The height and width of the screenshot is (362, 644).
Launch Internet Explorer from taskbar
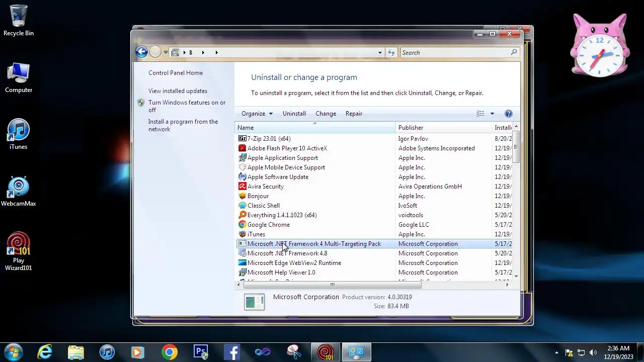[x=45, y=352]
